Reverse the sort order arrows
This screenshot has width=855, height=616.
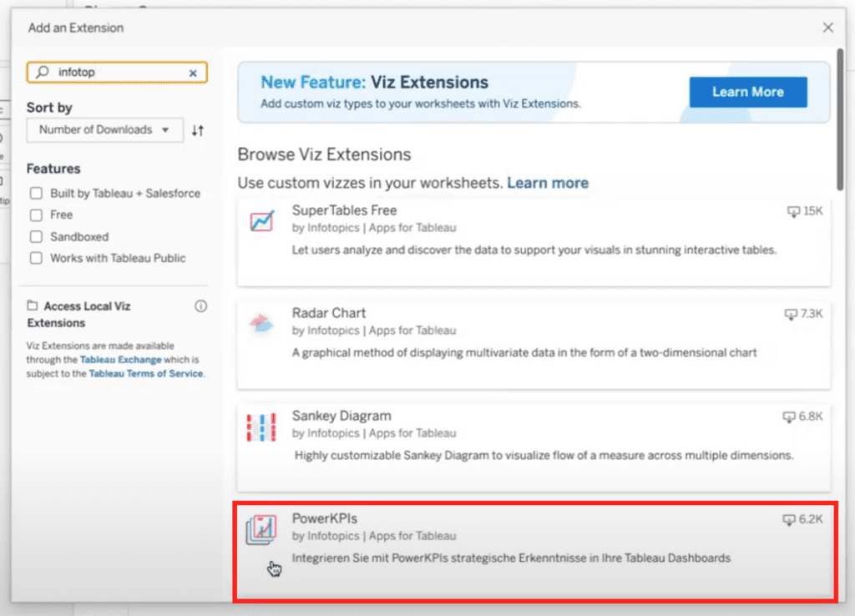pyautogui.click(x=198, y=130)
